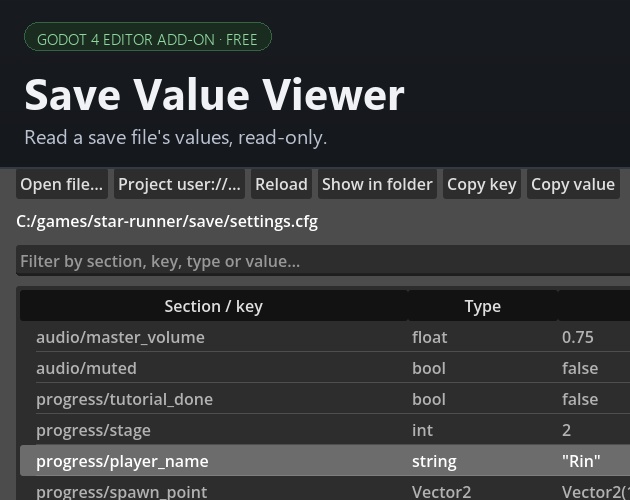Select the progress/tutorial_done row
This screenshot has height=500, width=630.
tap(325, 399)
